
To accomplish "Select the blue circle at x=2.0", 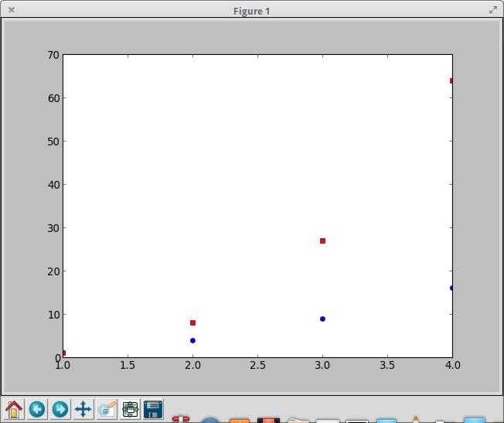I will (192, 340).
